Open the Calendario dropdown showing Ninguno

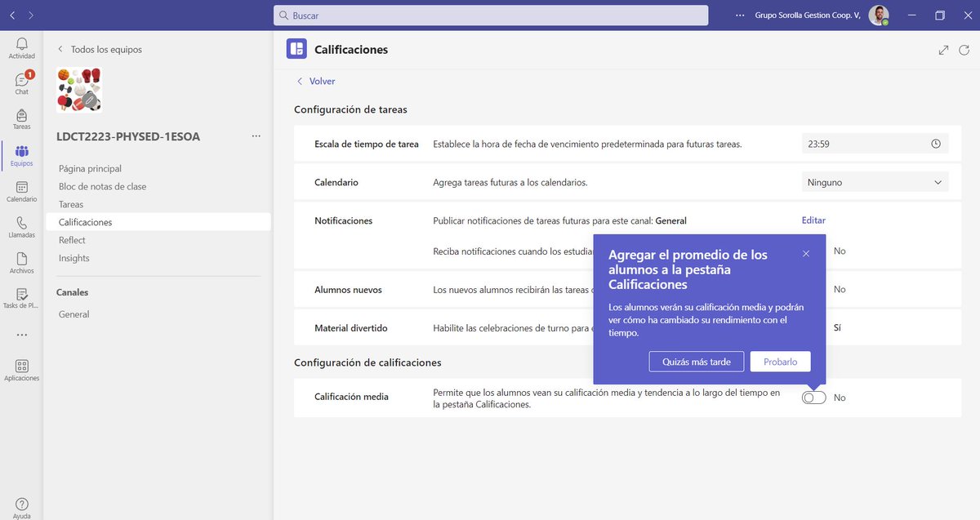pos(874,181)
